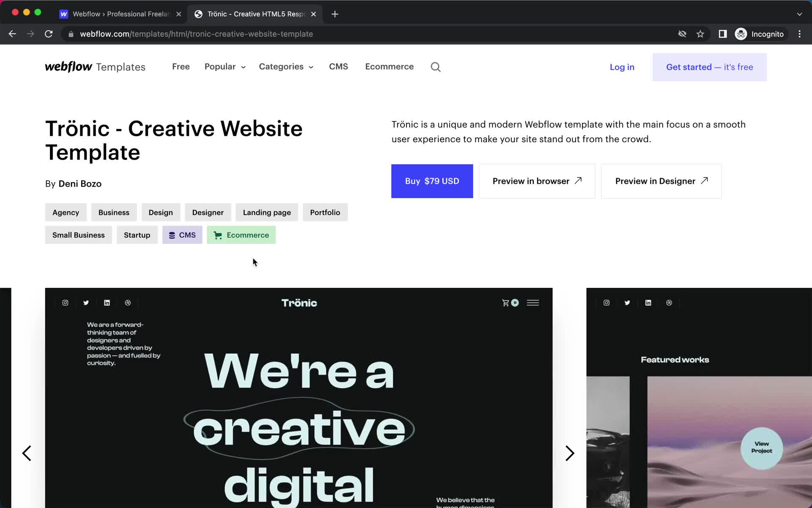Toggle the Free templates filter
The width and height of the screenshot is (812, 508).
click(181, 66)
